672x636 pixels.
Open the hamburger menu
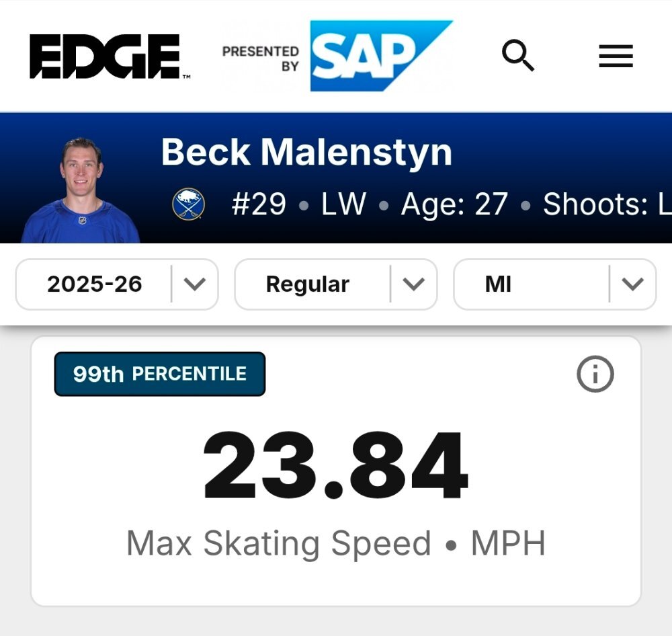click(616, 56)
